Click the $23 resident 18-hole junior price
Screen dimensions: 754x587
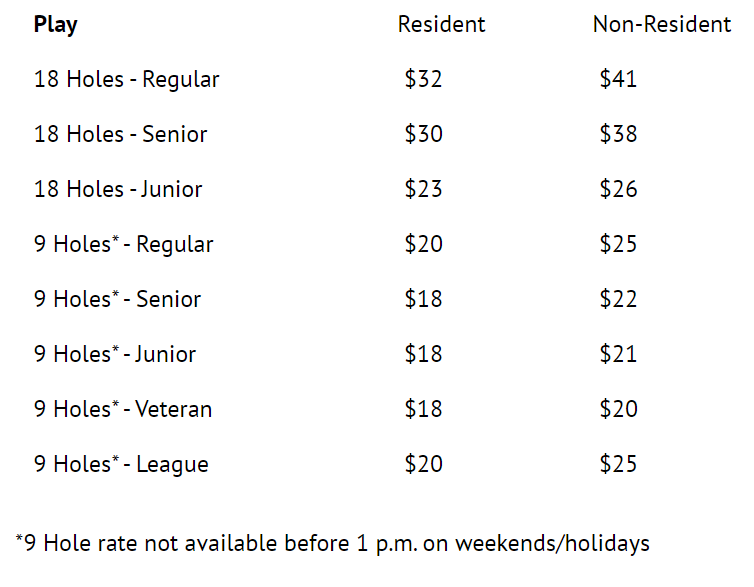423,190
